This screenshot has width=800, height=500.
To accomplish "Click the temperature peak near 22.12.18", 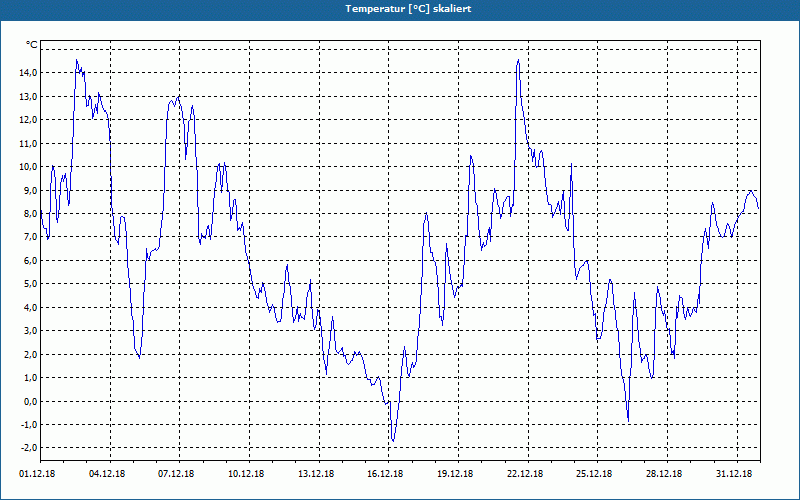I will tap(518, 60).
